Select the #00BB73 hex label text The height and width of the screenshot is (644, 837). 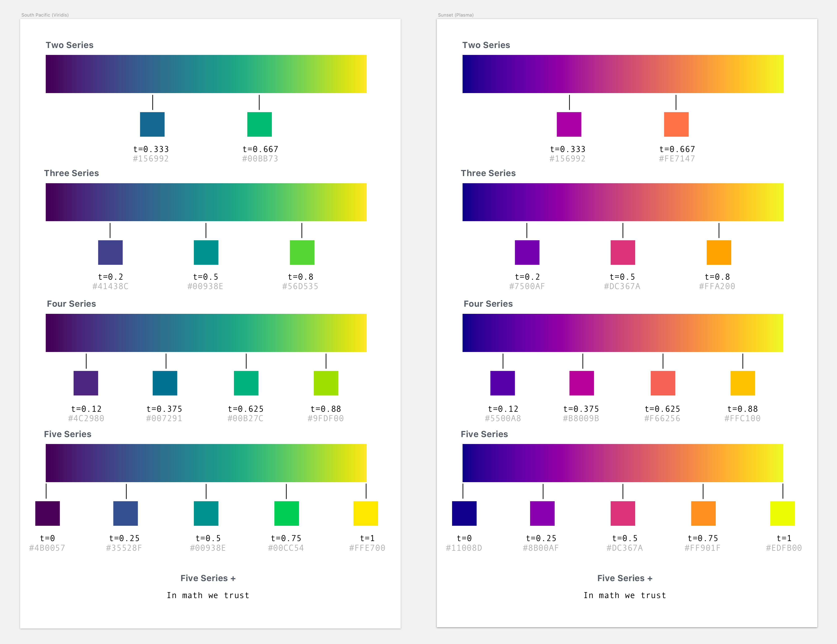click(x=260, y=158)
